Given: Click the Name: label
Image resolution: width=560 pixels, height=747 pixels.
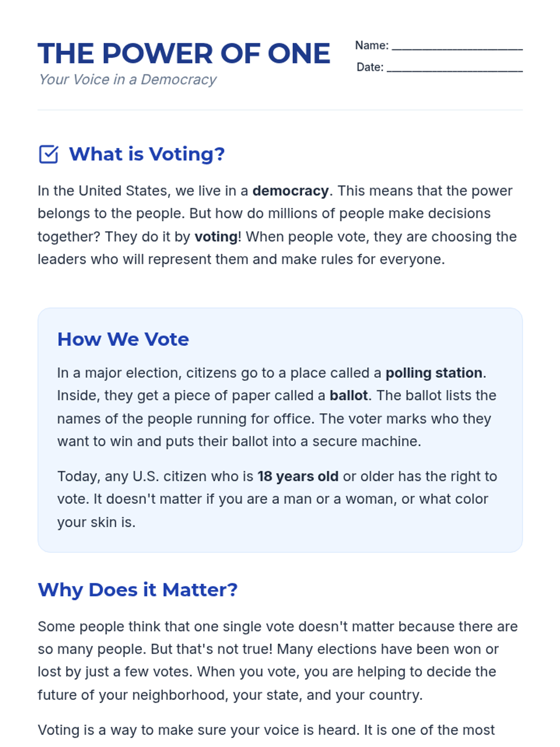Looking at the screenshot, I should (x=371, y=46).
